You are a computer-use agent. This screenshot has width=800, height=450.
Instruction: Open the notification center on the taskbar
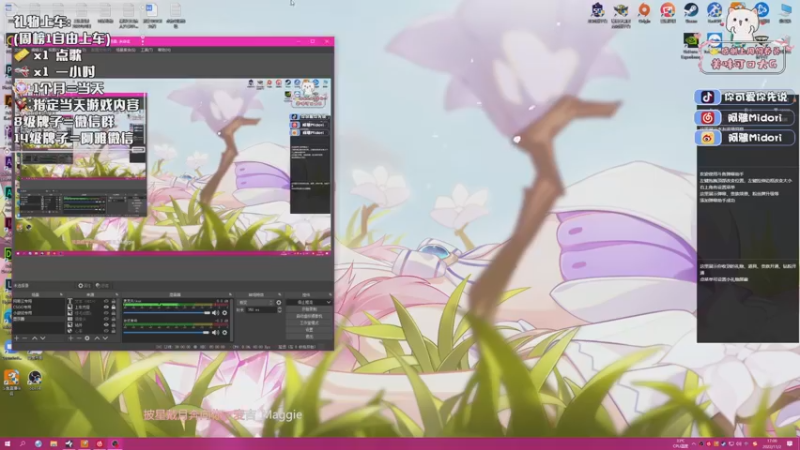790,444
